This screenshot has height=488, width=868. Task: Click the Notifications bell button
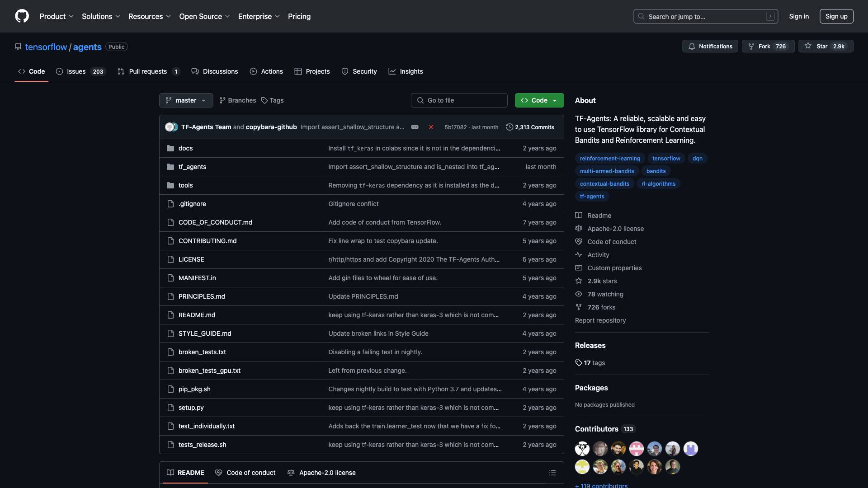pyautogui.click(x=710, y=47)
